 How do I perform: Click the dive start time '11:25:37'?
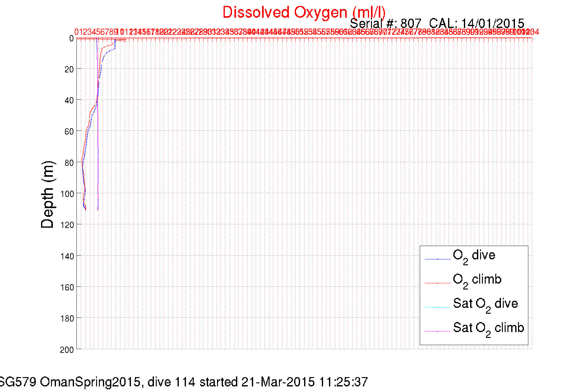(344, 382)
